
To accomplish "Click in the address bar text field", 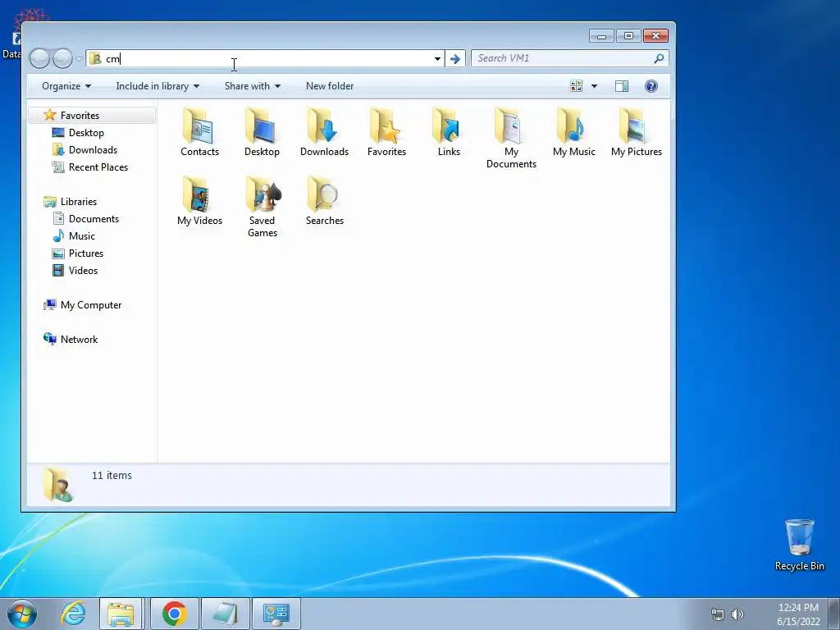I will click(x=267, y=58).
